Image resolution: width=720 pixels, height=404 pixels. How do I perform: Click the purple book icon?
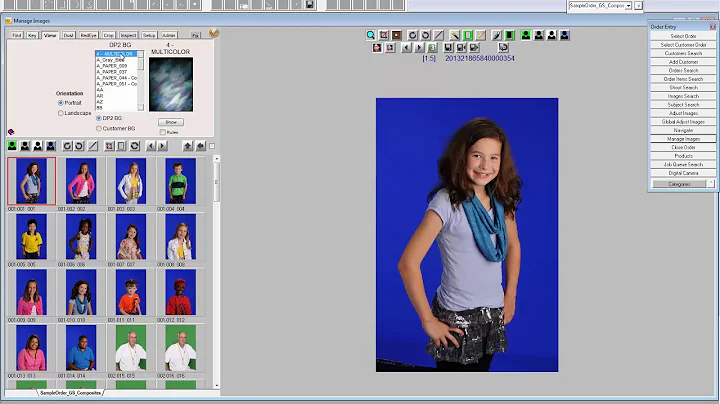(11, 132)
